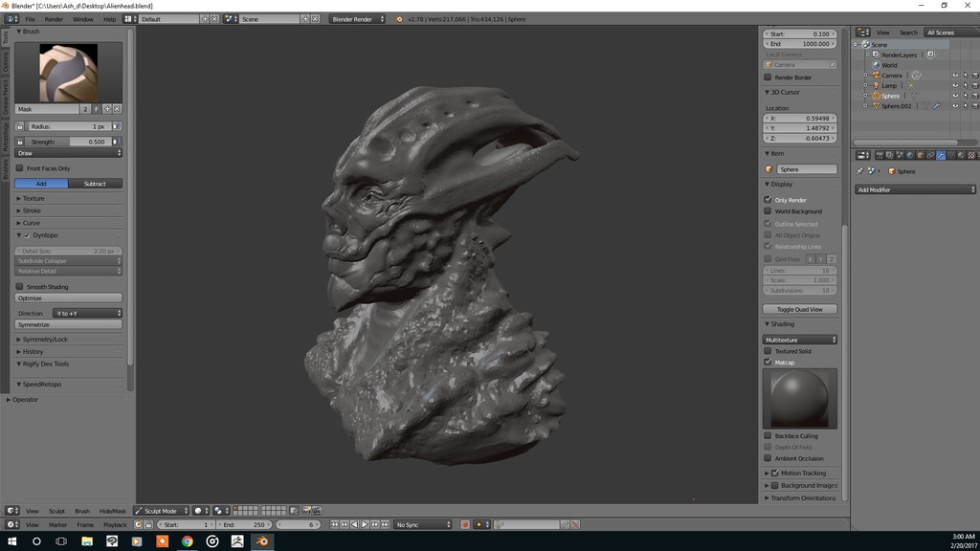Click the Toggle Quad View button

point(800,308)
